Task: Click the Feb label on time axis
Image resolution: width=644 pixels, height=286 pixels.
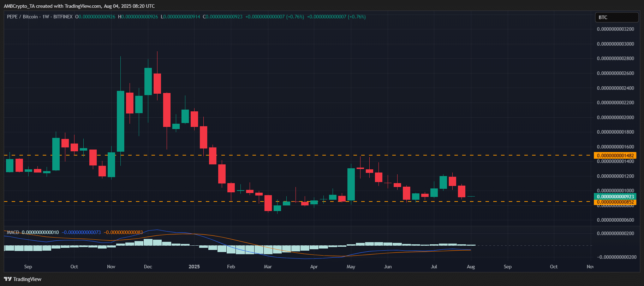Action: 231,267
